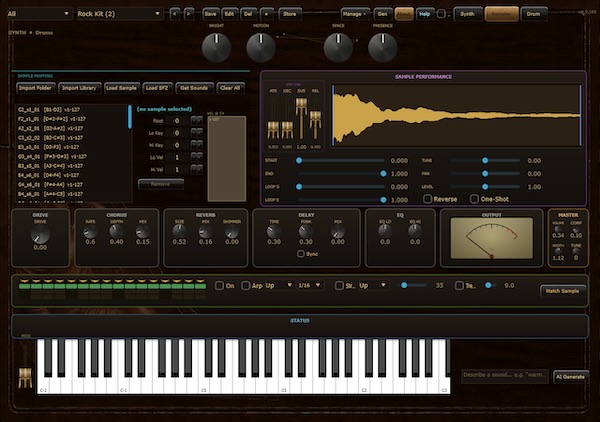Enable the sequencer On checkbox
This screenshot has height=422, width=600.
coord(219,286)
